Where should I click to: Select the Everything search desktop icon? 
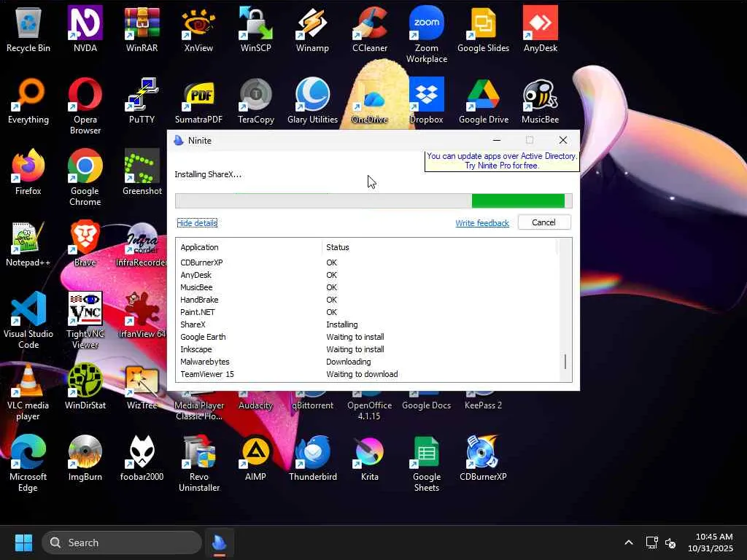pyautogui.click(x=28, y=101)
